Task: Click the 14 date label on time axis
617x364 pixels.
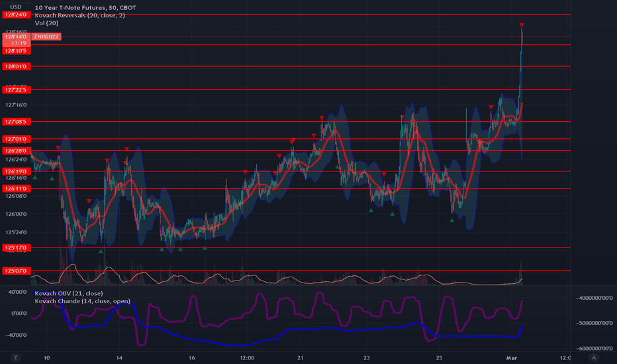Action: click(119, 357)
